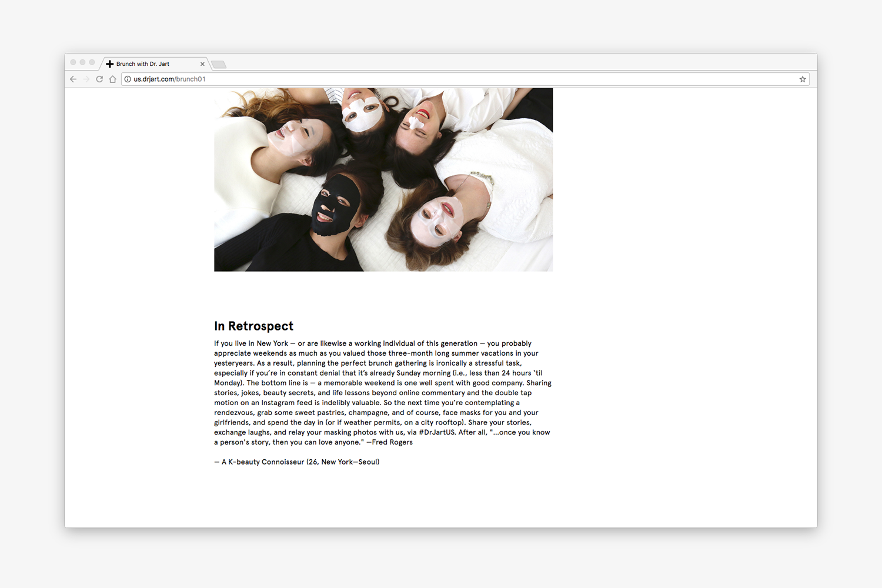The height and width of the screenshot is (588, 882).
Task: View site info icon in address bar
Action: pyautogui.click(x=128, y=79)
